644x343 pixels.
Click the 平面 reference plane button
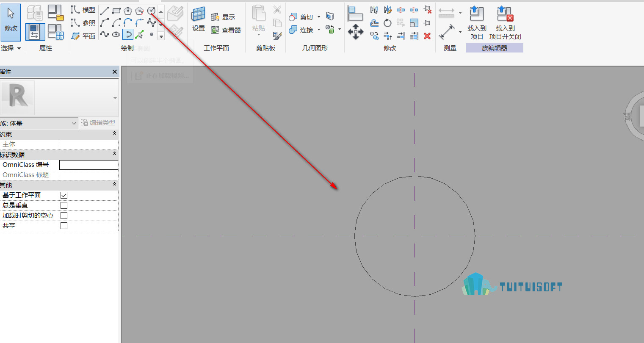83,36
